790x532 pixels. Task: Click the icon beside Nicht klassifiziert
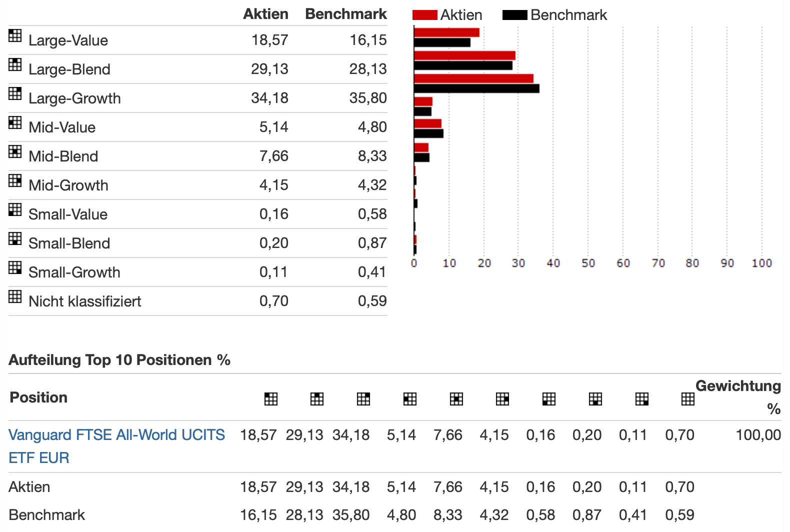click(x=15, y=296)
